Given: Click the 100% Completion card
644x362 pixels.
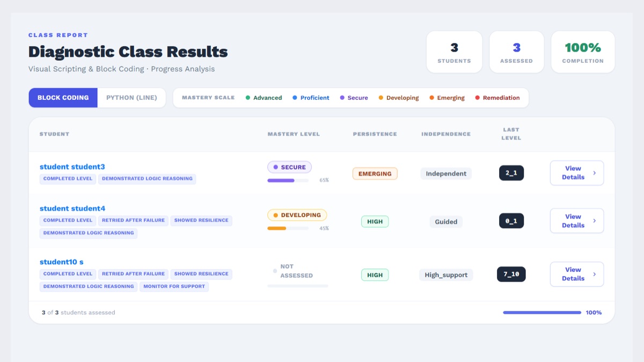Looking at the screenshot, I should [583, 52].
